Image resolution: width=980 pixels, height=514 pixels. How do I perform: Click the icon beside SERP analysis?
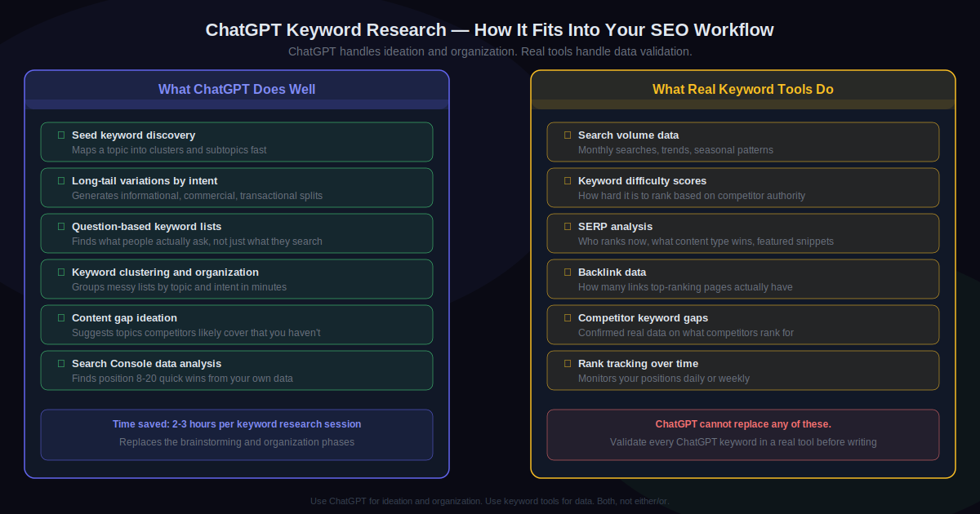pos(568,227)
